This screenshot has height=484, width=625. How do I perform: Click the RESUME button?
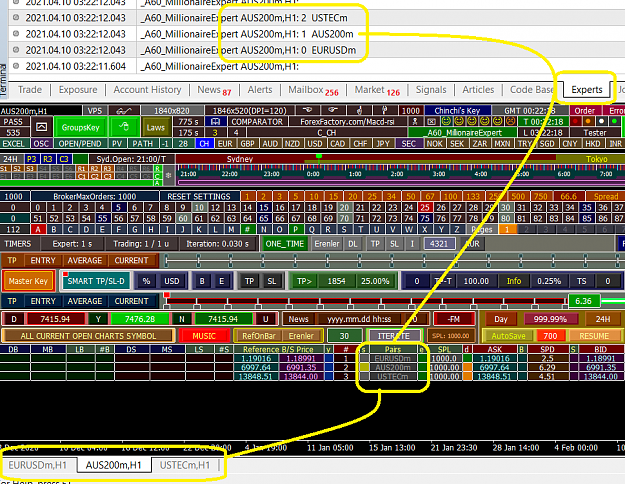pos(594,336)
